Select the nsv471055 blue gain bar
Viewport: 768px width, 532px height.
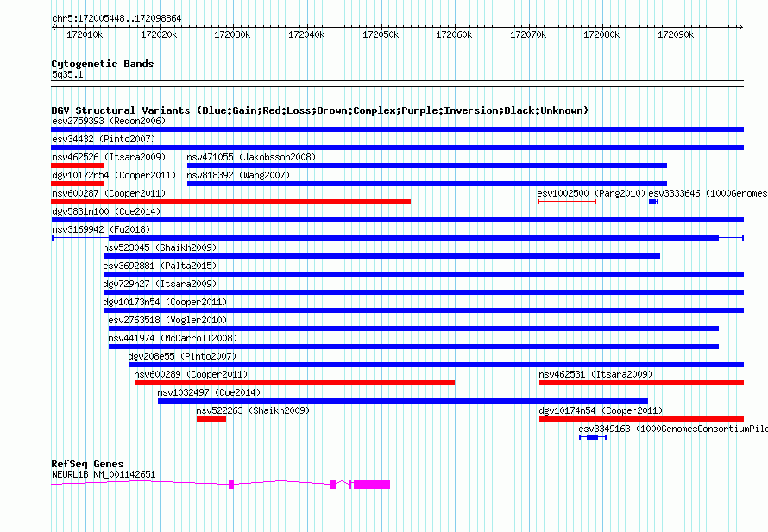(x=427, y=166)
